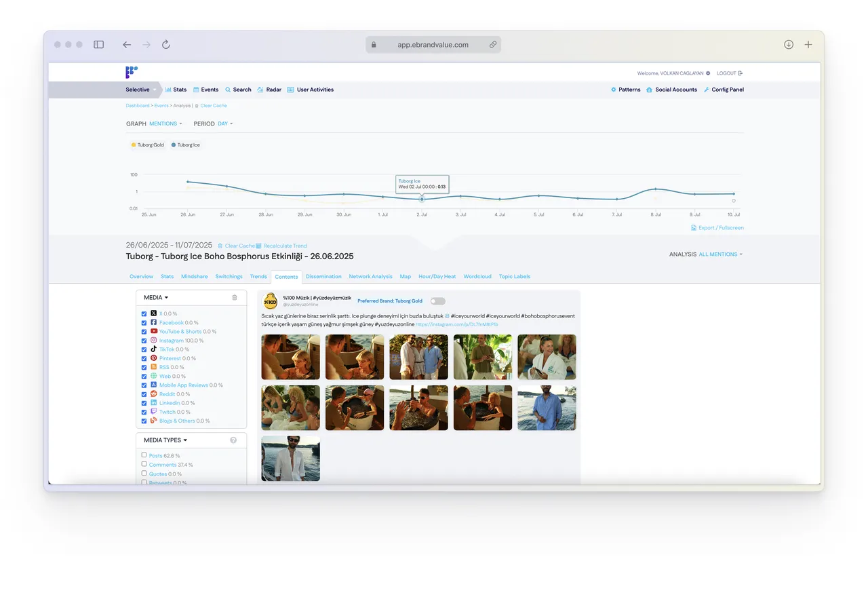This screenshot has height=614, width=868.
Task: Click the browser address bar
Action: 433,45
